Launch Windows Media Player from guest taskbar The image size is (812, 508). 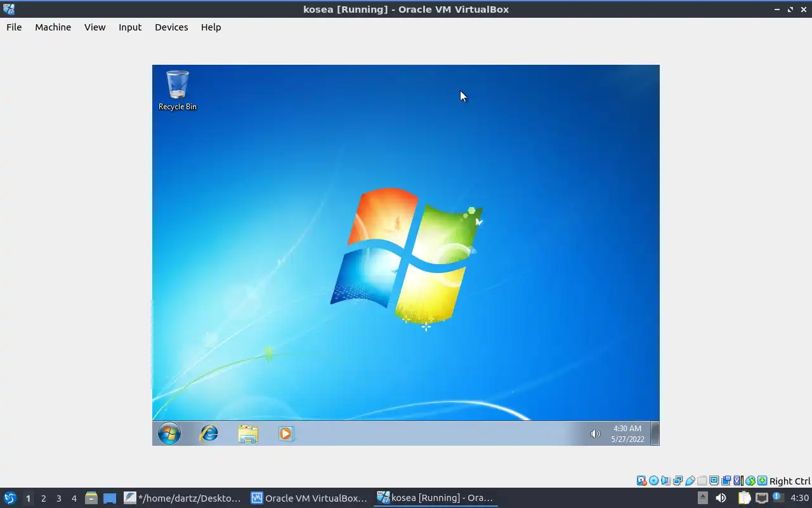(x=286, y=434)
